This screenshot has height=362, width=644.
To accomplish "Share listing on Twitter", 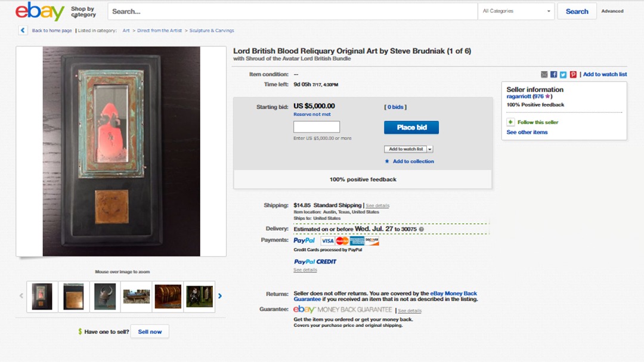I will tap(563, 75).
